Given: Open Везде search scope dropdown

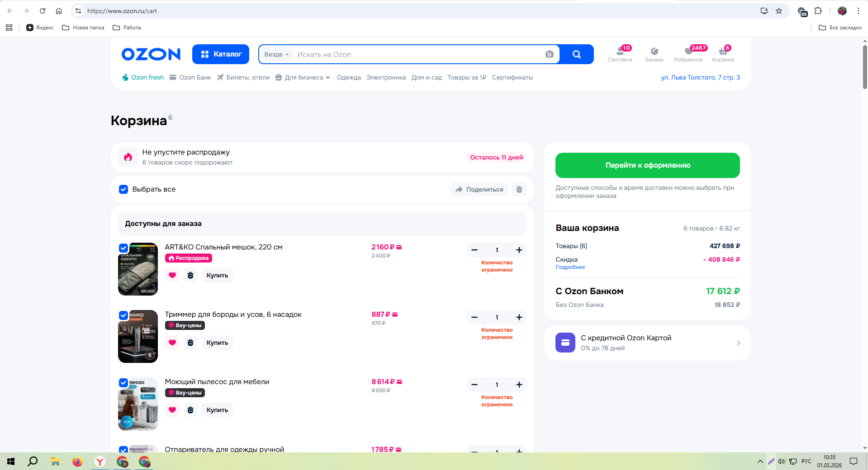Looking at the screenshot, I should coord(276,54).
